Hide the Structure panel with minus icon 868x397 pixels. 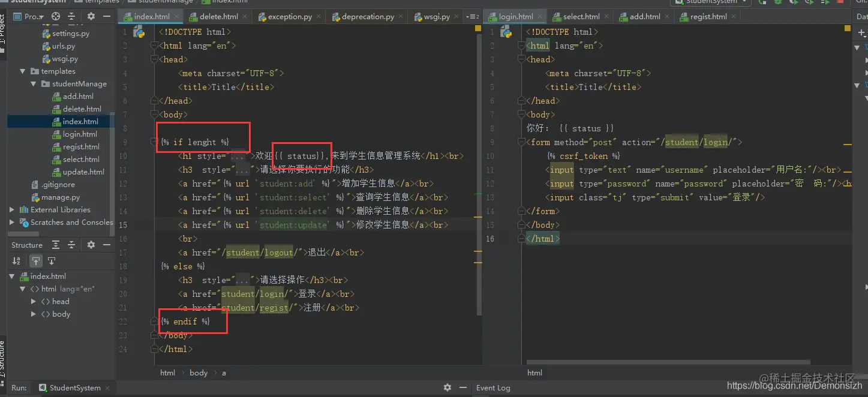pos(106,245)
